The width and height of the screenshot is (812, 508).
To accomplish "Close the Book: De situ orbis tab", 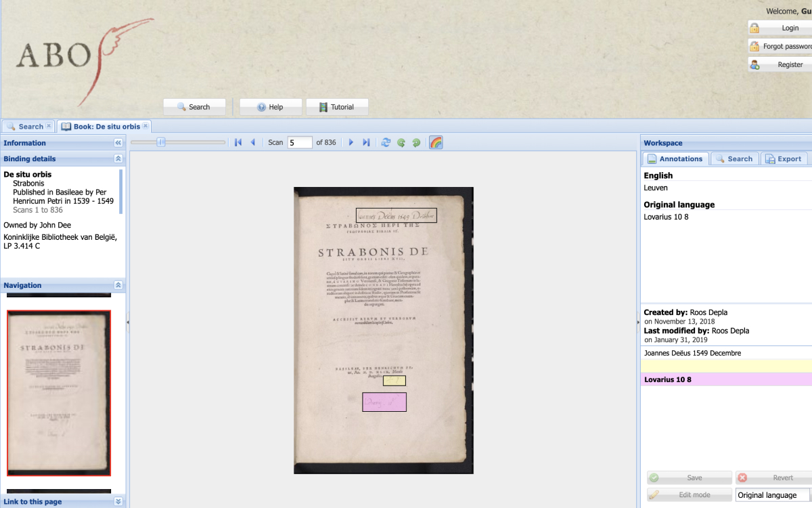I will click(x=145, y=126).
